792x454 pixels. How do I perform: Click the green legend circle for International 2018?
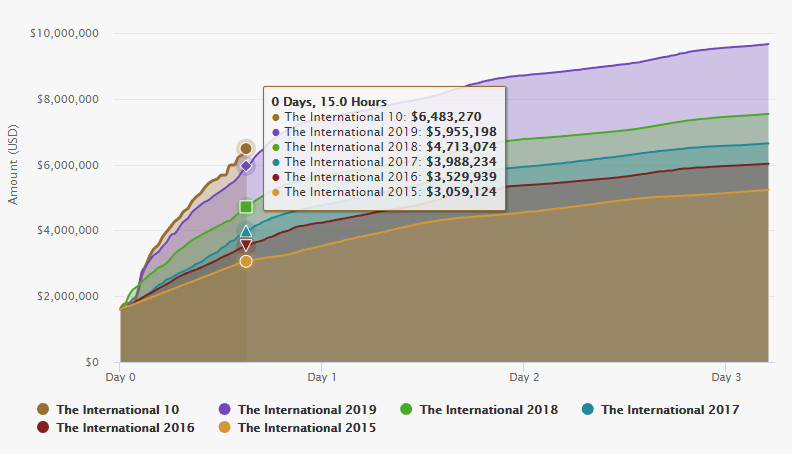click(x=406, y=409)
